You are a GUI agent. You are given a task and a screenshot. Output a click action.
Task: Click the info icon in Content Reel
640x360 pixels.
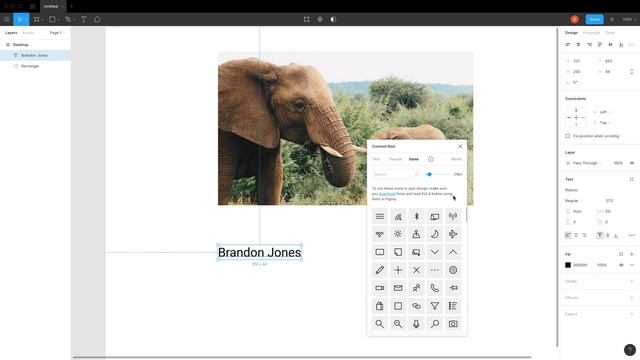click(431, 159)
